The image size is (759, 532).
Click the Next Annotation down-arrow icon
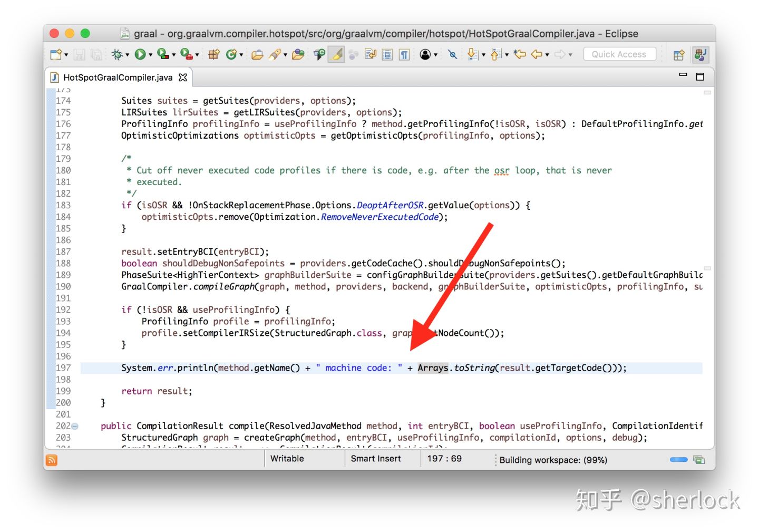472,54
